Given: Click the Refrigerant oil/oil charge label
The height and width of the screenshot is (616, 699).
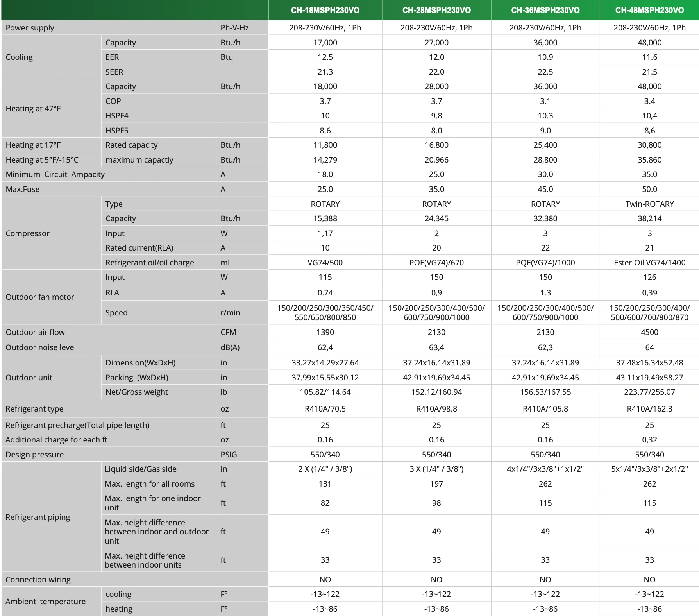Looking at the screenshot, I should pos(150,263).
